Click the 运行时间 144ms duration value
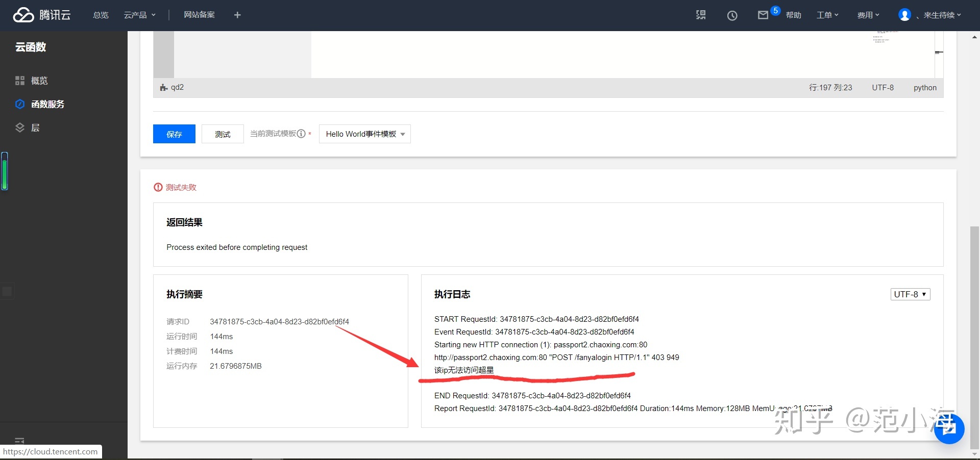The image size is (980, 460). tap(222, 337)
